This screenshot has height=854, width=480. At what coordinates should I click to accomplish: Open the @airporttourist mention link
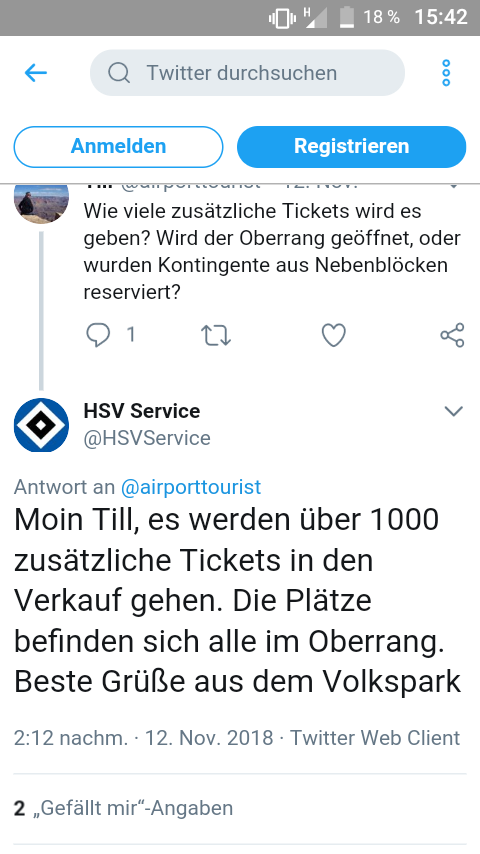pyautogui.click(x=191, y=486)
